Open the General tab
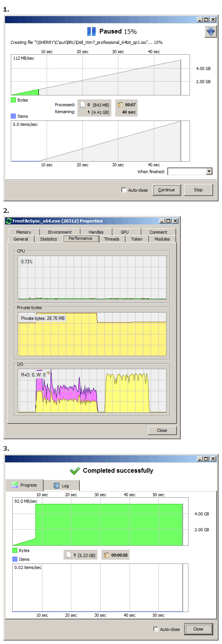 21,239
